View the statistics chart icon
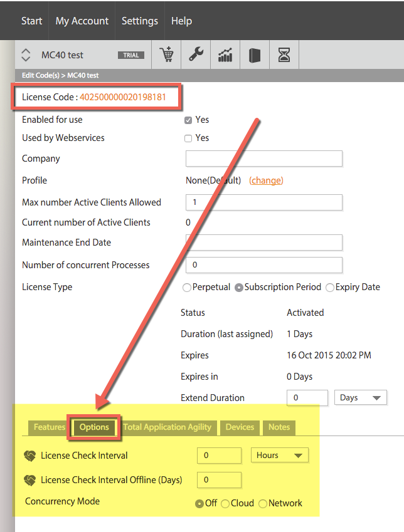 click(225, 55)
